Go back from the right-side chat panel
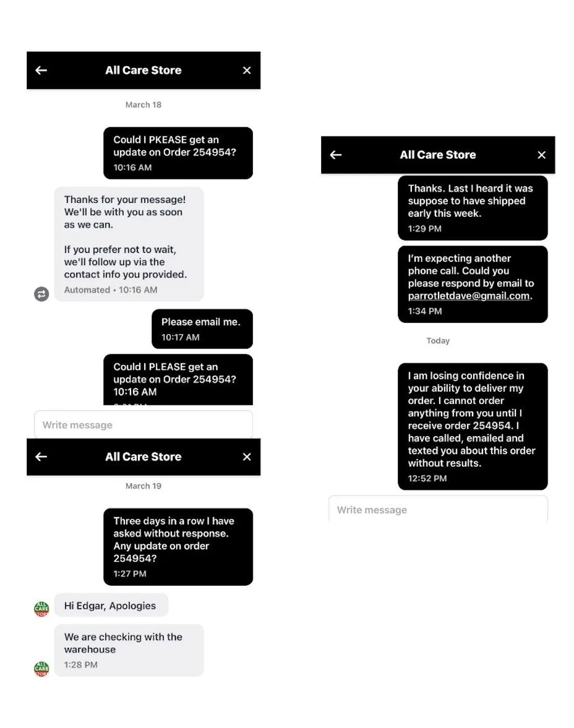 [336, 155]
